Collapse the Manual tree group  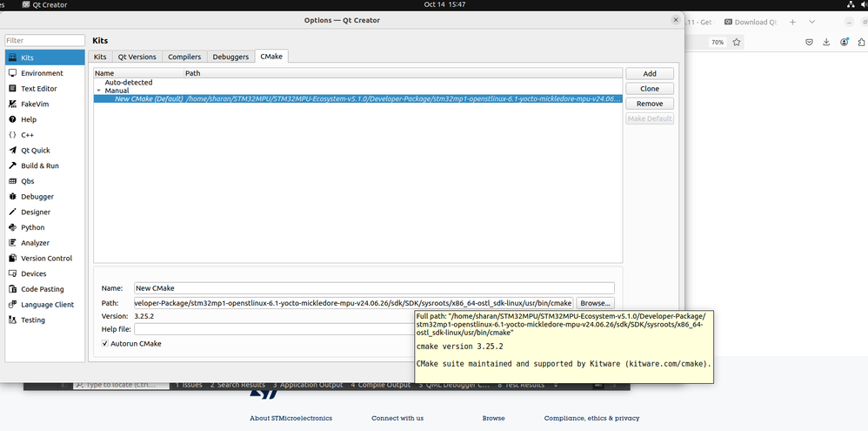click(x=98, y=91)
